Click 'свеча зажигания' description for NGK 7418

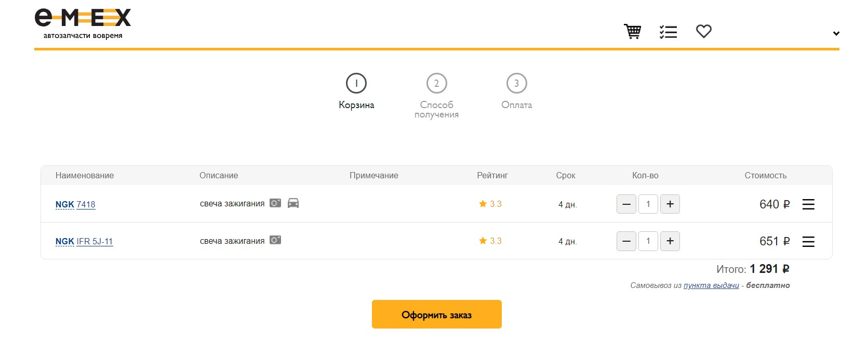[x=232, y=204]
